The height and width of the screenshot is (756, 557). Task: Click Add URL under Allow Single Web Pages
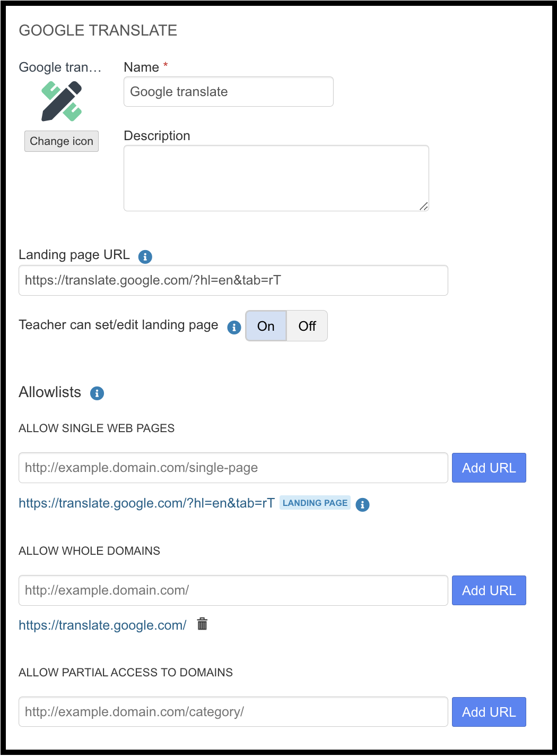(x=488, y=468)
